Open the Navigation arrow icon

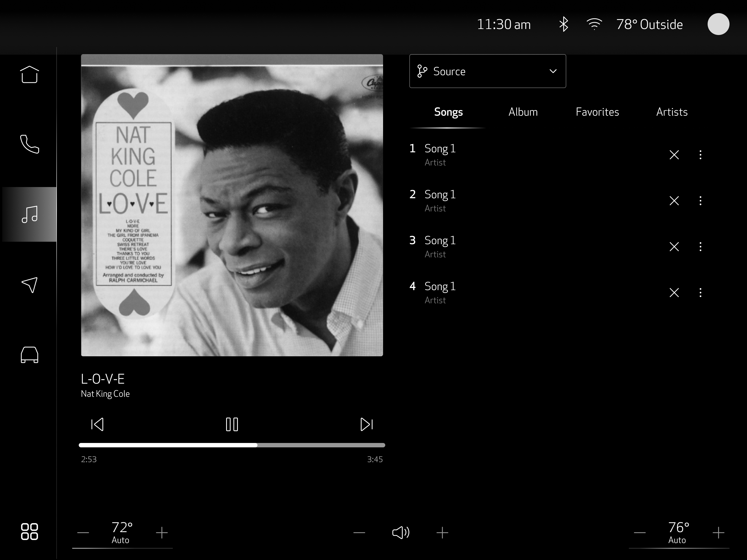click(x=29, y=285)
